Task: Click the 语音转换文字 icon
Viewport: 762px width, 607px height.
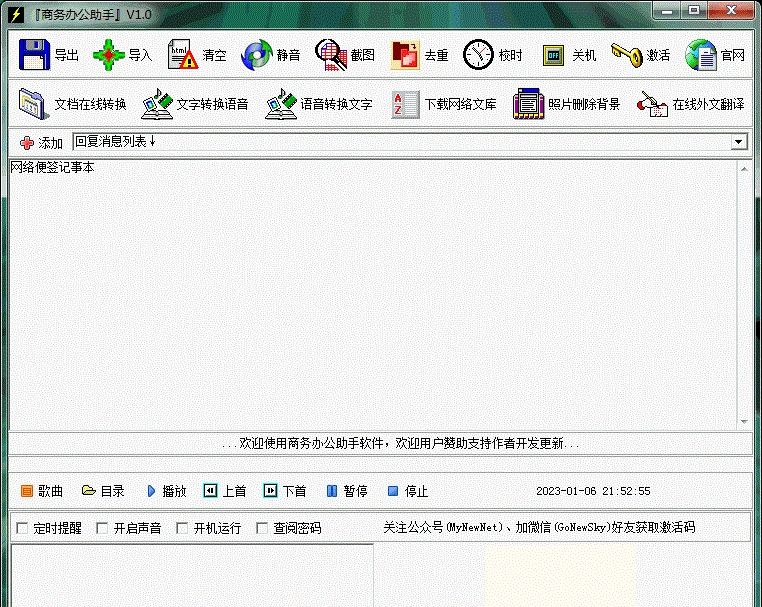Action: 281,104
